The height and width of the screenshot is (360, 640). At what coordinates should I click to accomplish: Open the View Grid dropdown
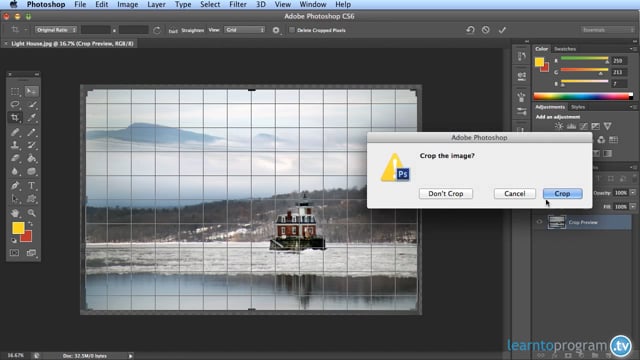point(244,30)
